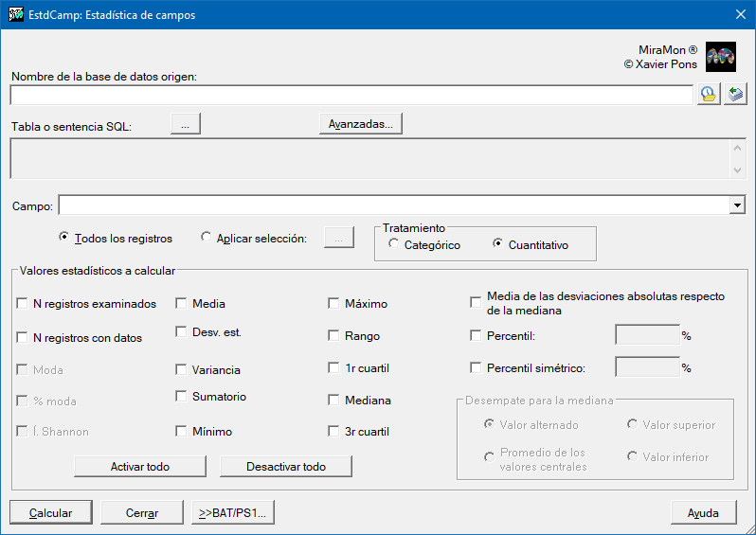This screenshot has height=535, width=756.
Task: Click the load layers stack icon
Action: pyautogui.click(x=735, y=95)
